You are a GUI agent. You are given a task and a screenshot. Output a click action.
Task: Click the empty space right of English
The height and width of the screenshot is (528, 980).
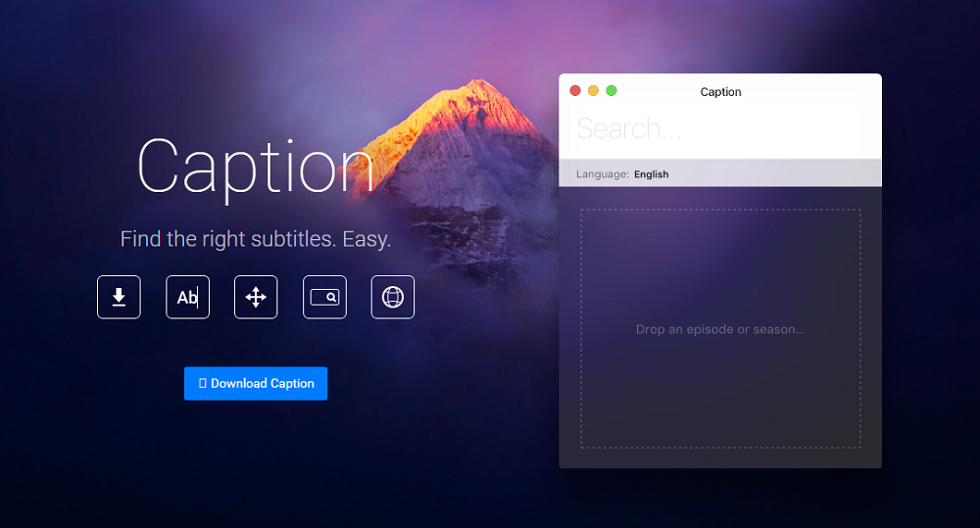coord(784,174)
